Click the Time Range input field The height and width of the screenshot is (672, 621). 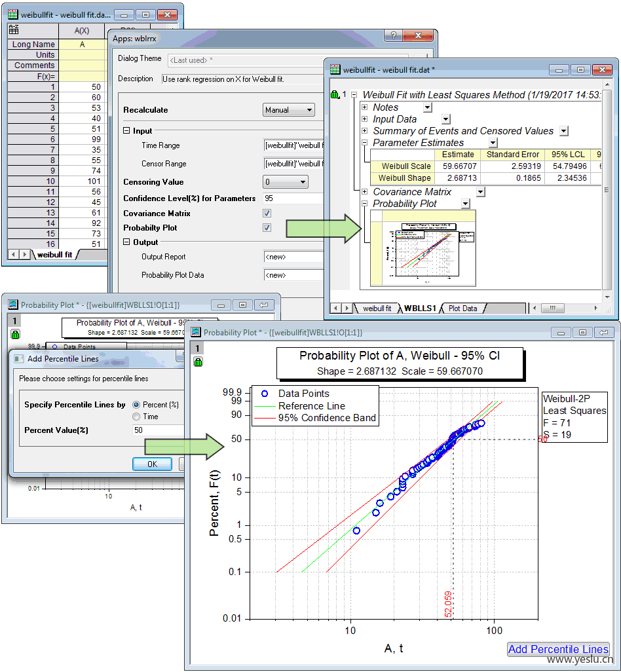pyautogui.click(x=293, y=145)
